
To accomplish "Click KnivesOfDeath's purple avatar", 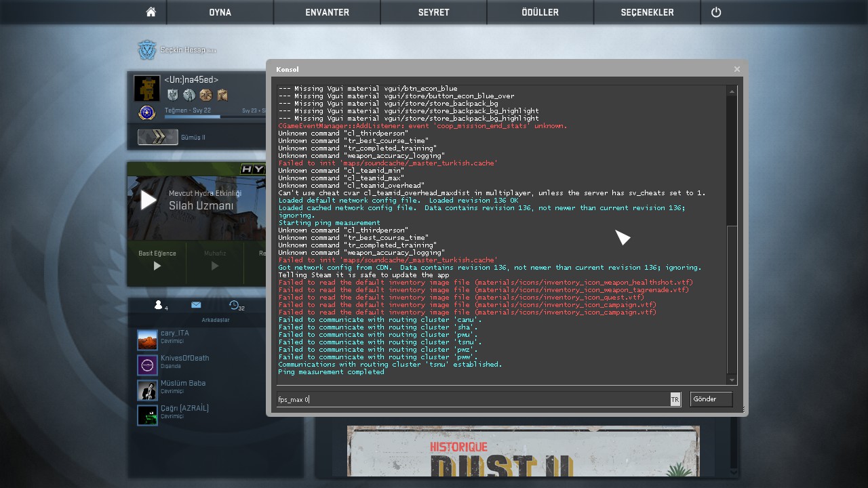I will click(x=147, y=365).
